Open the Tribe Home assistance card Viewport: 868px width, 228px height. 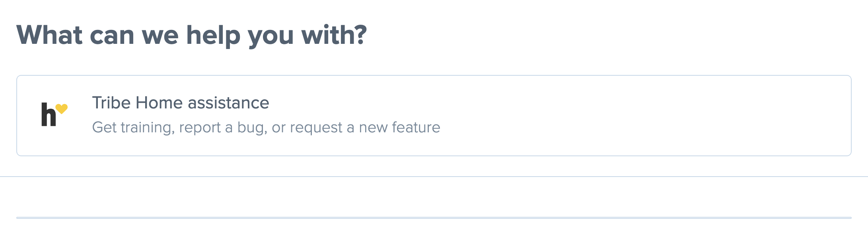click(x=434, y=116)
